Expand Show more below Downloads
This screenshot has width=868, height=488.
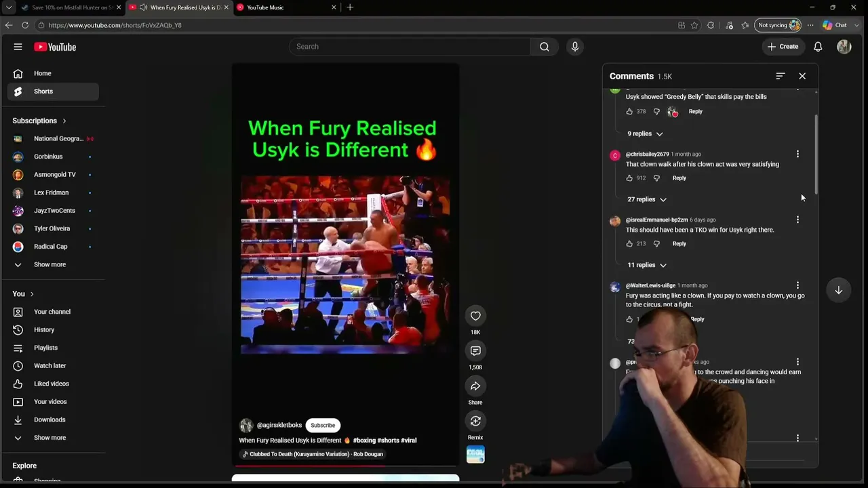pos(50,438)
